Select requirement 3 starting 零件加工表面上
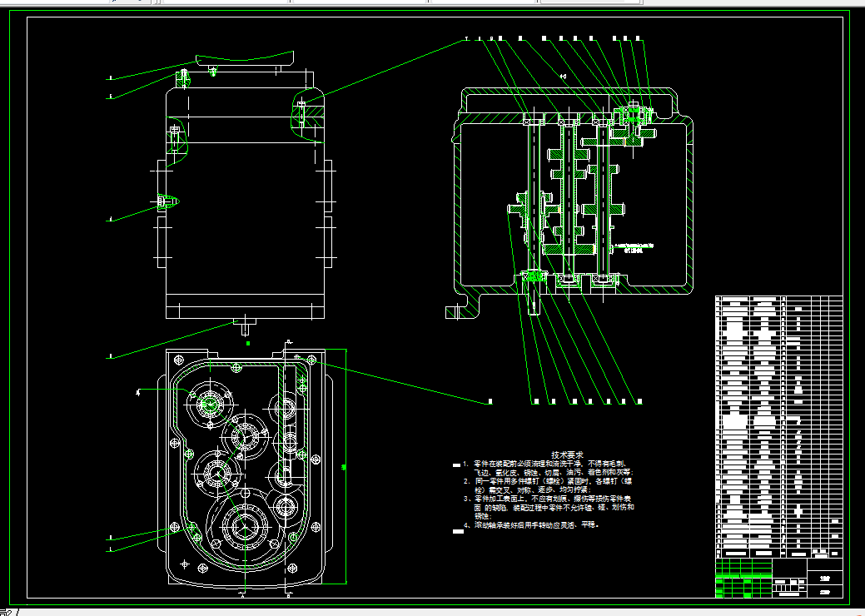 coord(548,507)
